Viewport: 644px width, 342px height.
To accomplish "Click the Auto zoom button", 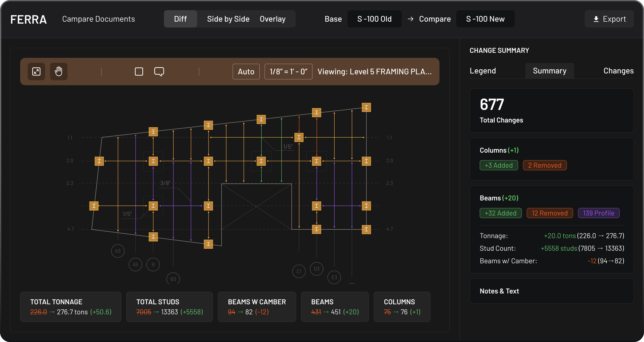I will pyautogui.click(x=246, y=71).
